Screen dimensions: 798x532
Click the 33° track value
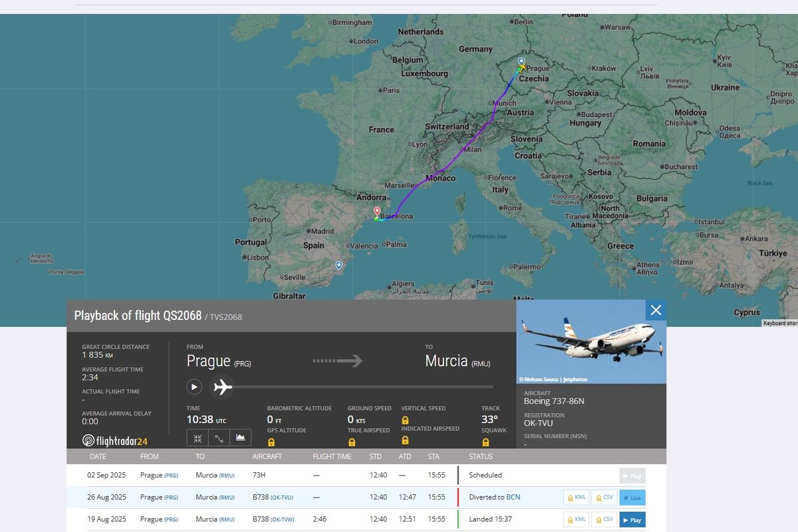pos(489,420)
